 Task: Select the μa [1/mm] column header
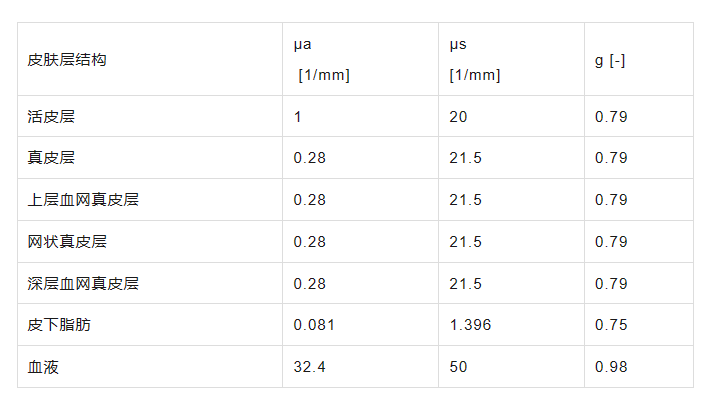pos(321,60)
